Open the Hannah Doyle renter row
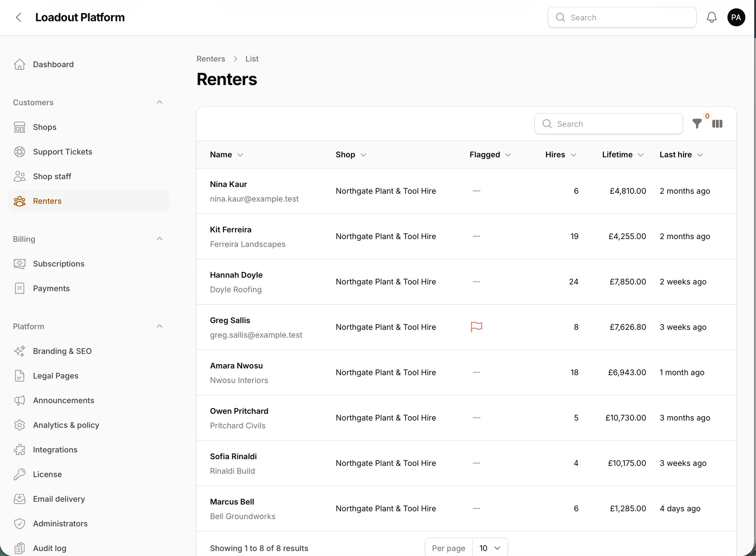Screen dimensions: 756x556 click(x=466, y=282)
